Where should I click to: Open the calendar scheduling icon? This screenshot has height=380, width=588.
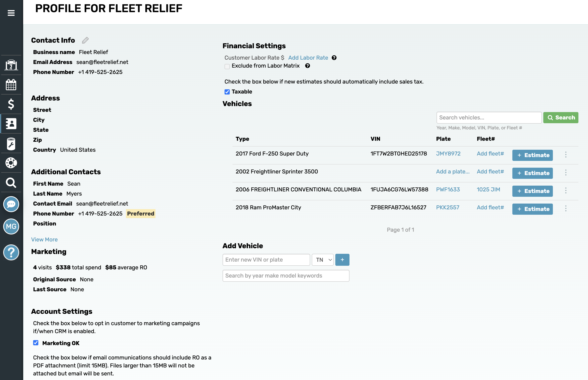point(11,84)
